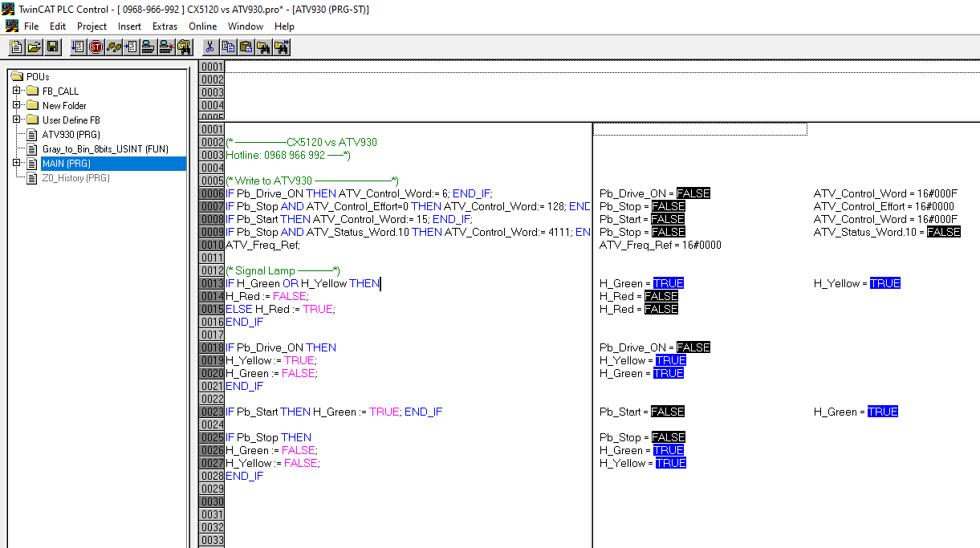Image resolution: width=980 pixels, height=548 pixels.
Task: Expand the New Folder node
Action: click(x=17, y=105)
